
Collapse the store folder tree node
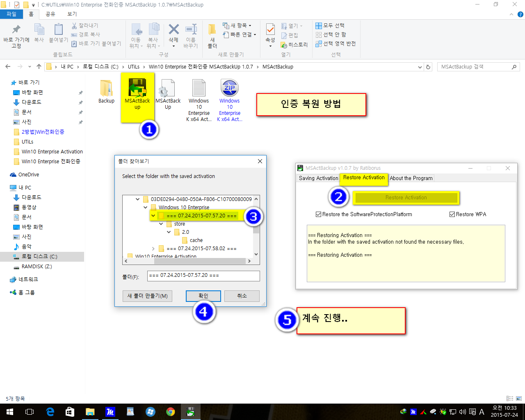[161, 224]
